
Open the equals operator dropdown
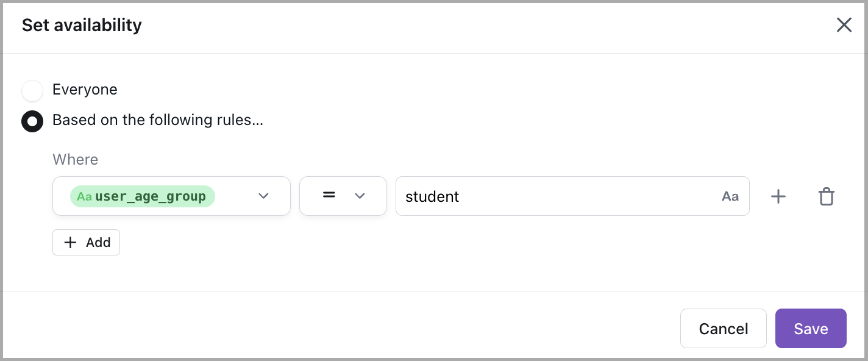343,196
